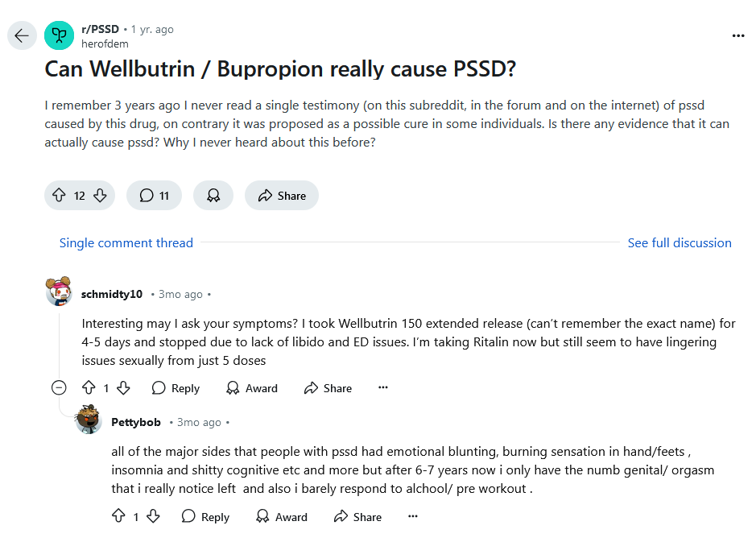Award Pettybob's reply
The width and height of the screenshot is (756, 542).
point(282,517)
